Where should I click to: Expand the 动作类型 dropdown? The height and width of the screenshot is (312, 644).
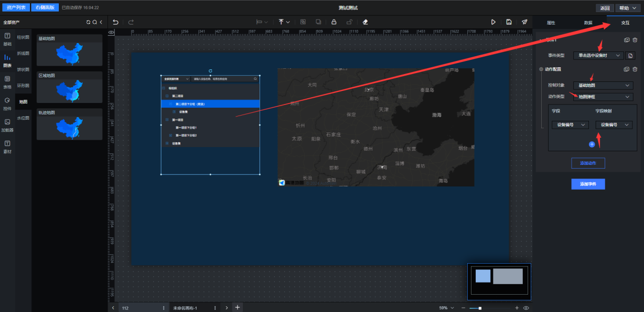tap(603, 97)
